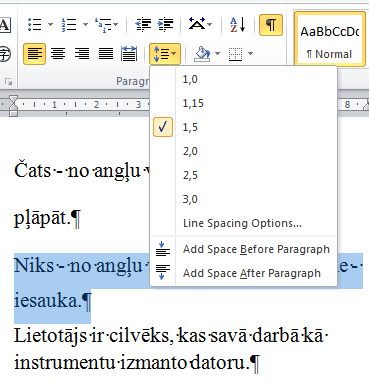Open Line Spacing Options...
Screen dimensions: 369x383
(x=244, y=223)
